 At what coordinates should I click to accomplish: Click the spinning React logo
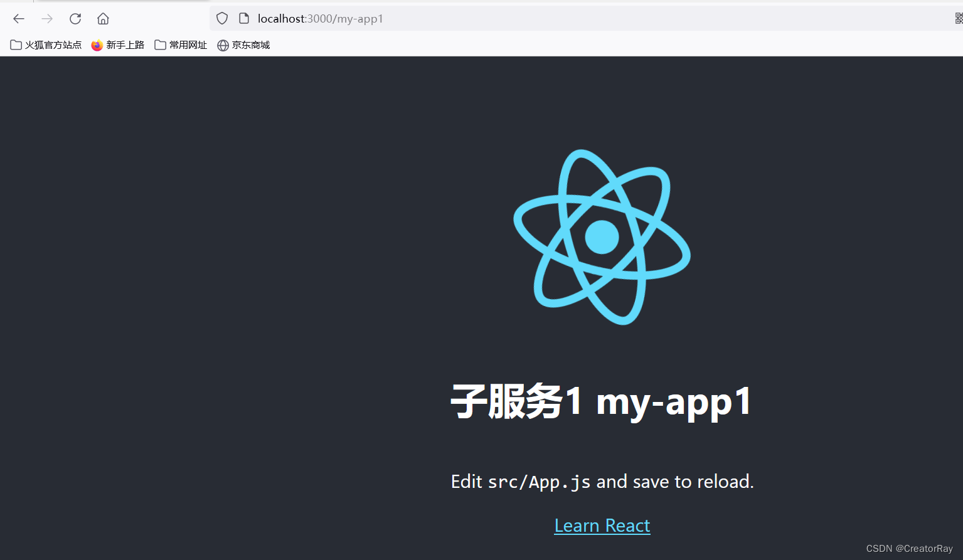(x=602, y=237)
